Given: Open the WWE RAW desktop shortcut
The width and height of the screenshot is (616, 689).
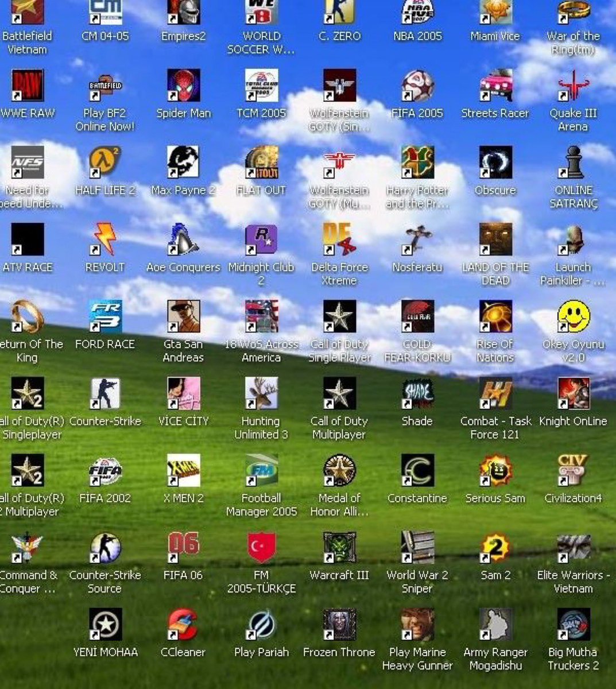Looking at the screenshot, I should coord(28,86).
